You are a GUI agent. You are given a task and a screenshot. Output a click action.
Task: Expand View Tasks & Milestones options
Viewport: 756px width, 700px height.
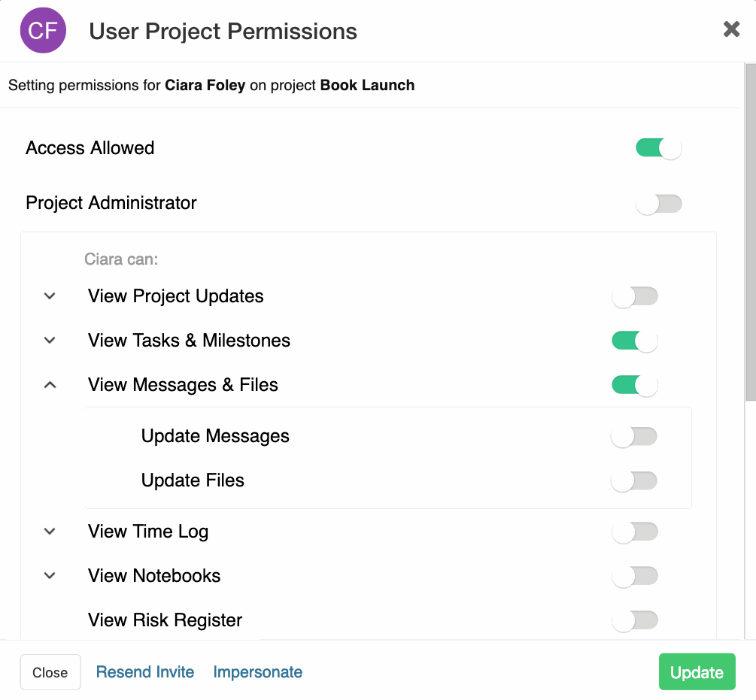click(x=50, y=340)
